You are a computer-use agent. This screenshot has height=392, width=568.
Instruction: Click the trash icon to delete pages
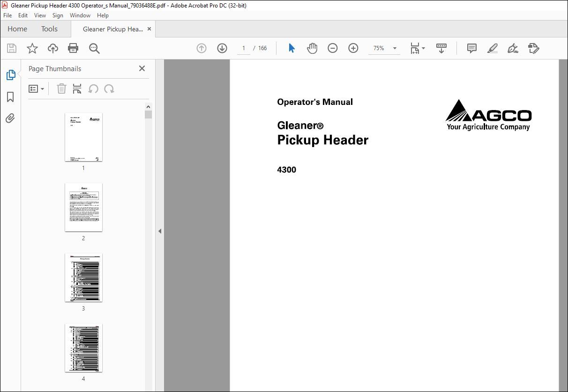pyautogui.click(x=61, y=89)
